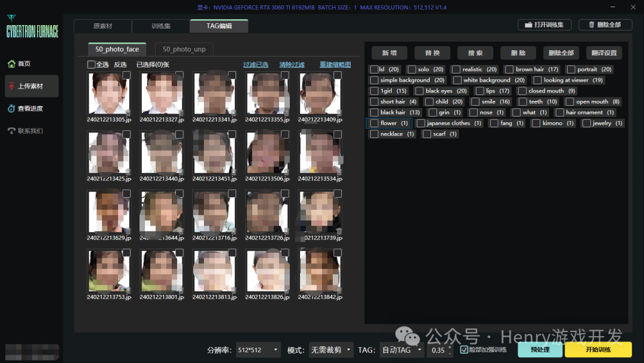Open the 模式 无需裁剪 mode dropdown
Image resolution: width=644 pixels, height=363 pixels.
pyautogui.click(x=331, y=350)
